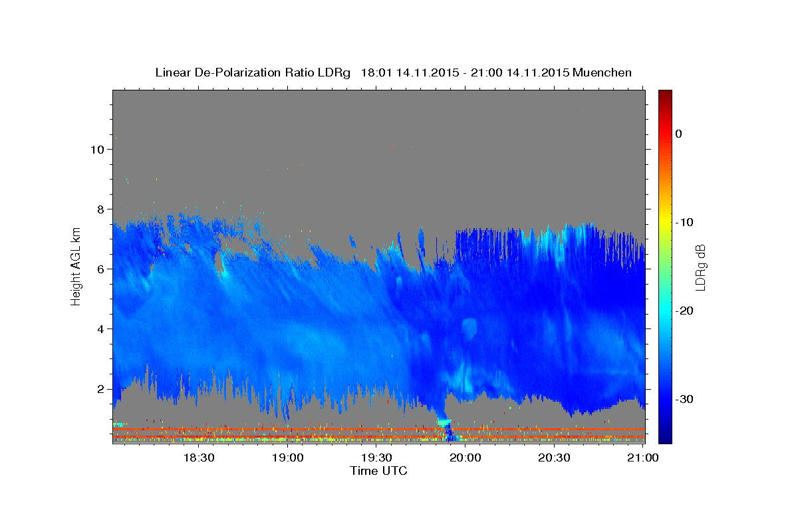This screenshot has width=798, height=532.
Task: Click the yellow section of the colorbar
Action: point(665,219)
